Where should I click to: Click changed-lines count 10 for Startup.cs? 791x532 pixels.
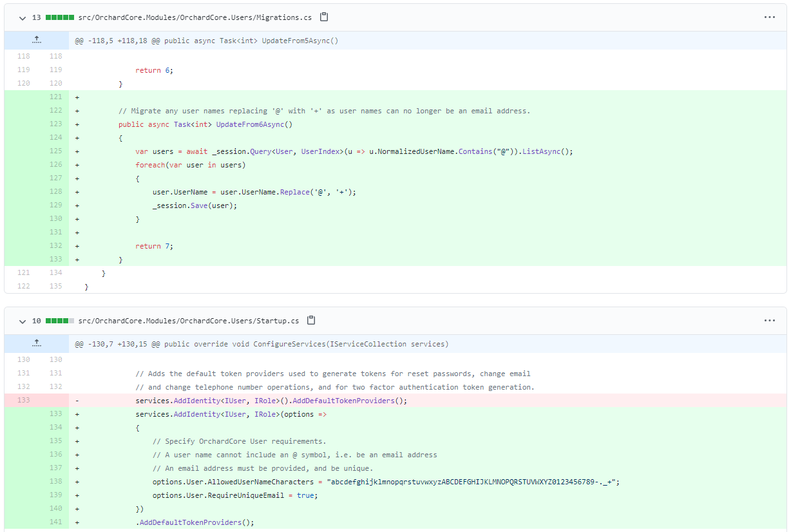36,321
